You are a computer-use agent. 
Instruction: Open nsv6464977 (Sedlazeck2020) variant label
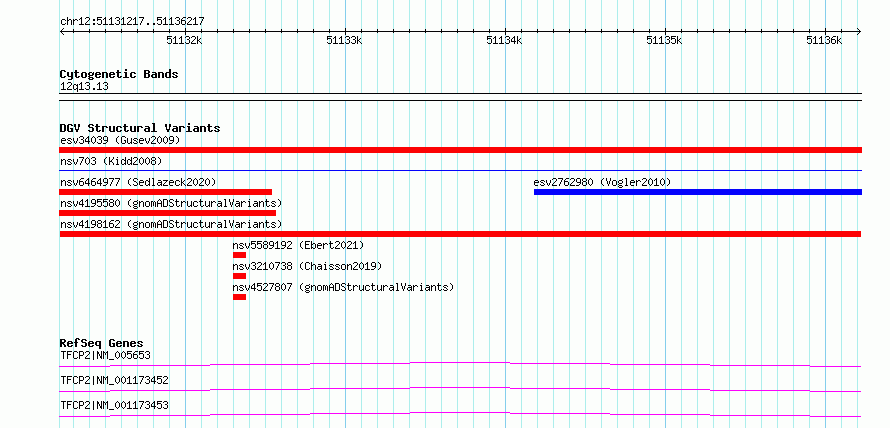coord(138,182)
